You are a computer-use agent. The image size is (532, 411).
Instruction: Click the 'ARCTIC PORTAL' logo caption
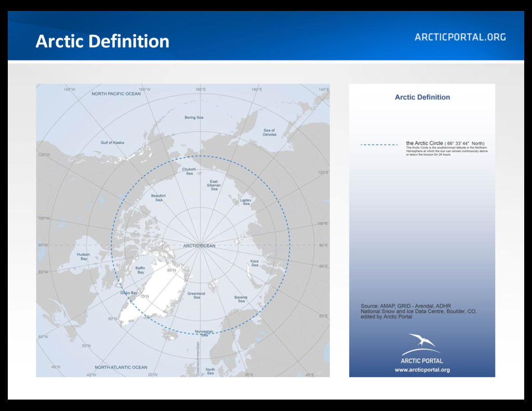point(422,361)
